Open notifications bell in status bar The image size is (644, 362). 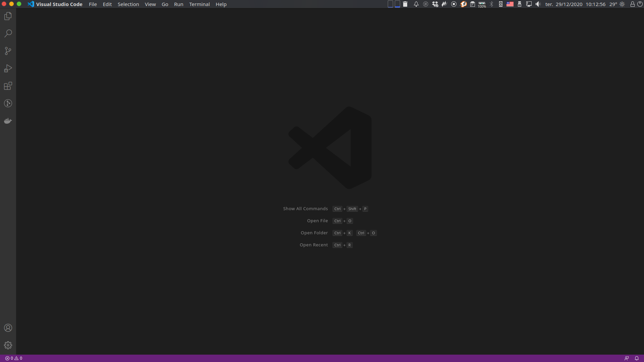point(637,358)
